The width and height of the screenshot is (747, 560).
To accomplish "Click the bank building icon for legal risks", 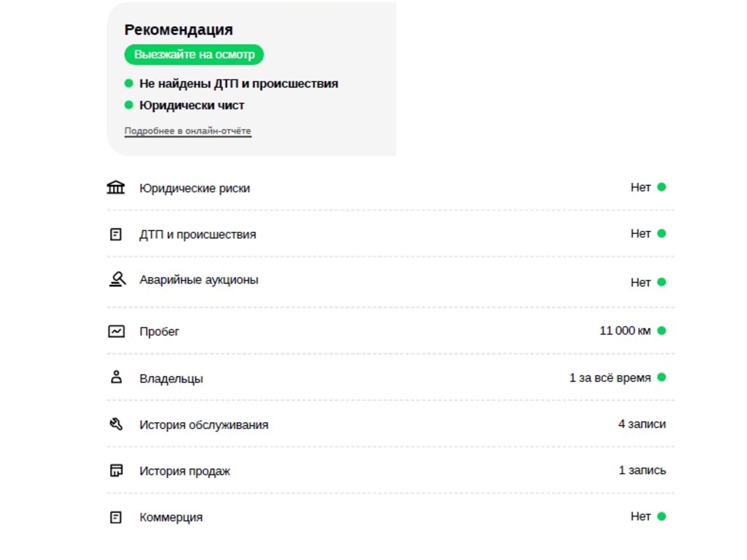I will tap(116, 187).
